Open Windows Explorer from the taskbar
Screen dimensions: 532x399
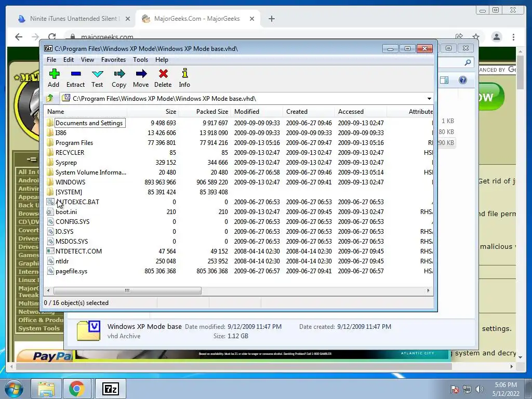click(46, 389)
